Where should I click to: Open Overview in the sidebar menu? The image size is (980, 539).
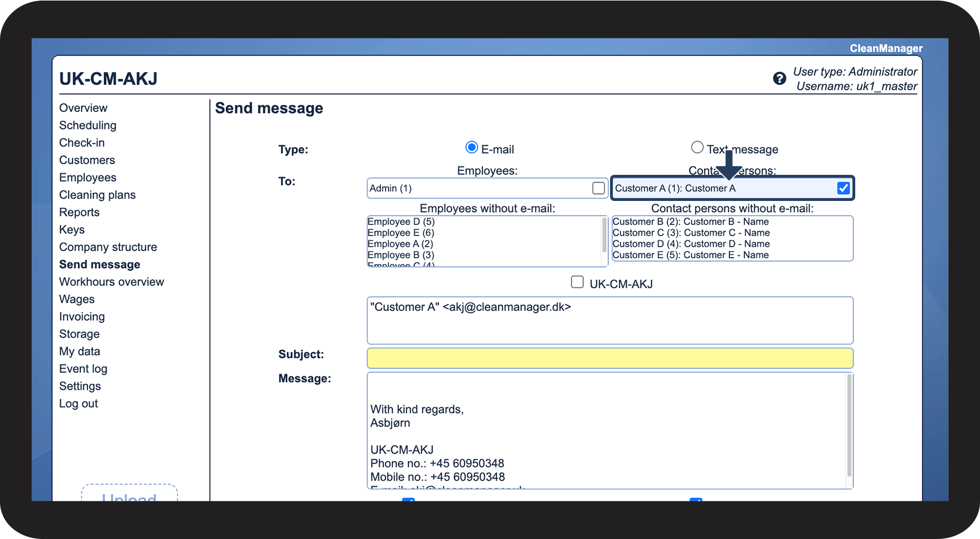[83, 108]
